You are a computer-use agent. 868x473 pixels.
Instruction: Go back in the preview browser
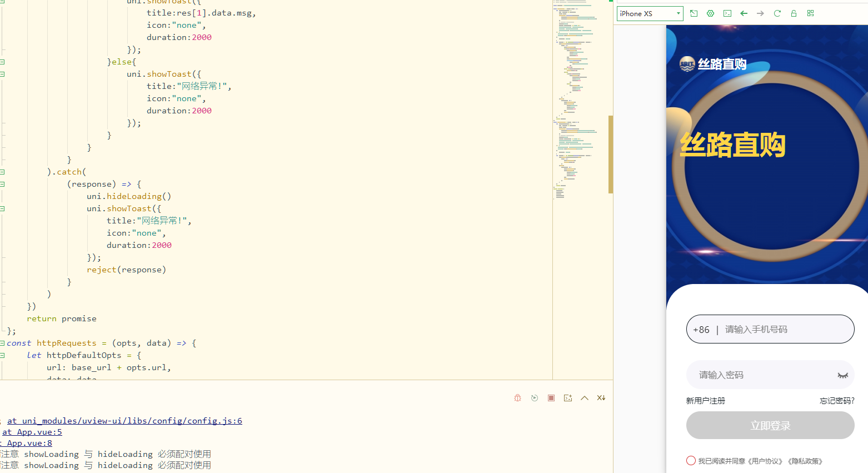point(744,13)
